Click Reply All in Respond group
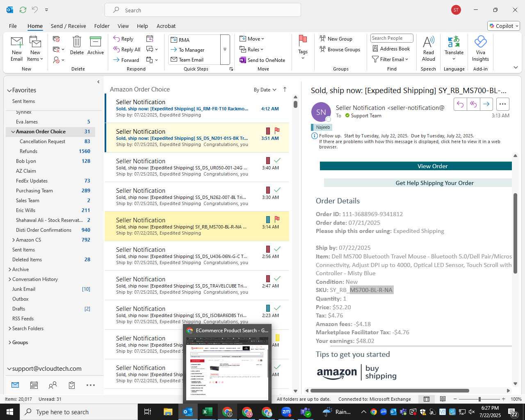Screen dimensions: 525x420 click(x=127, y=50)
